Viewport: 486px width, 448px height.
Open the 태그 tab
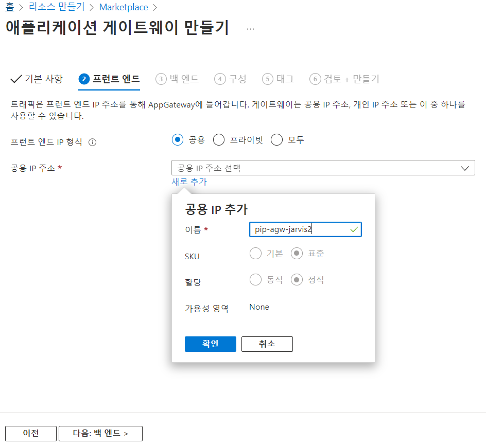click(278, 79)
